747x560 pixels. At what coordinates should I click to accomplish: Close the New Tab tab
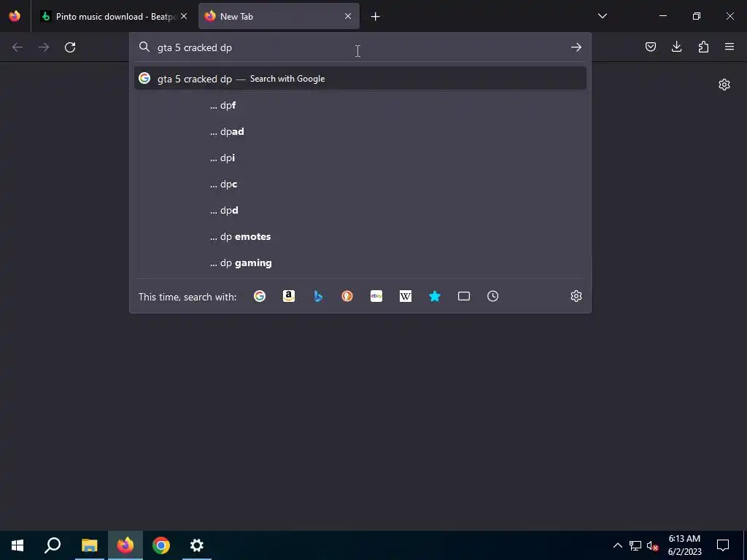tap(348, 16)
